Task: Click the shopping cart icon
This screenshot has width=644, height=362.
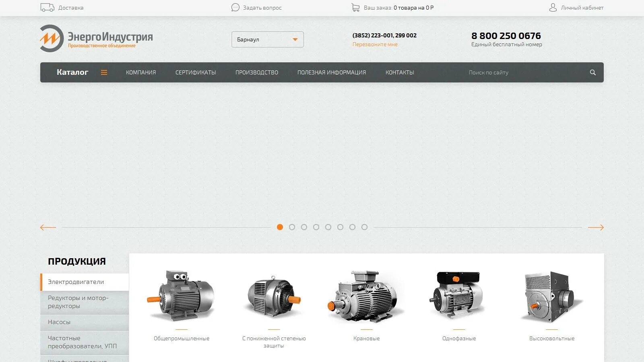Action: click(355, 7)
